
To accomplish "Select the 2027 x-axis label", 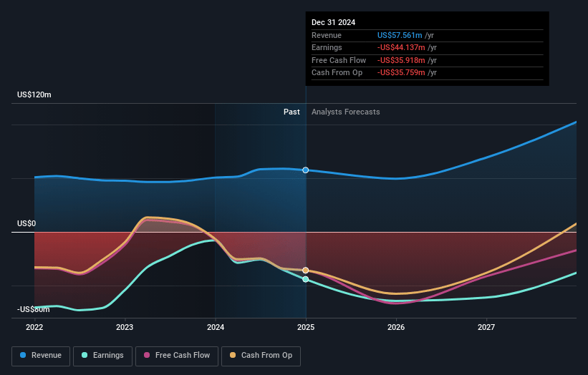I will 486,327.
